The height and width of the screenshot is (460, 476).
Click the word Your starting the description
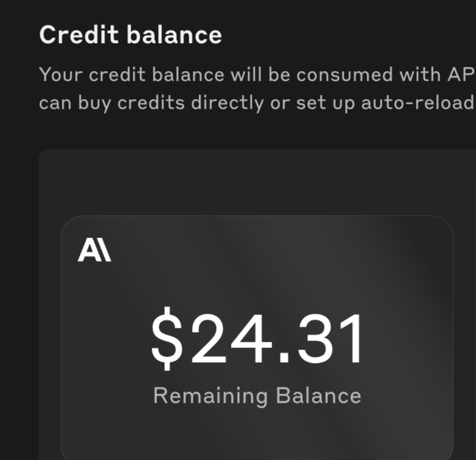coord(61,75)
